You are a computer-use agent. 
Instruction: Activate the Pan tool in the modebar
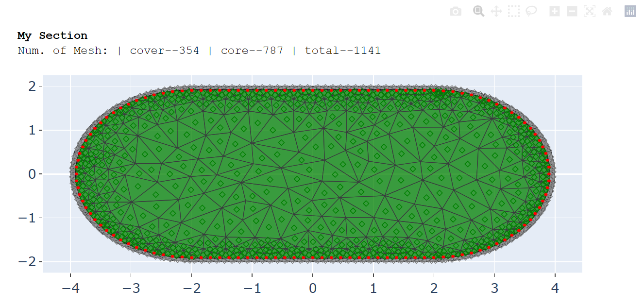pyautogui.click(x=496, y=12)
